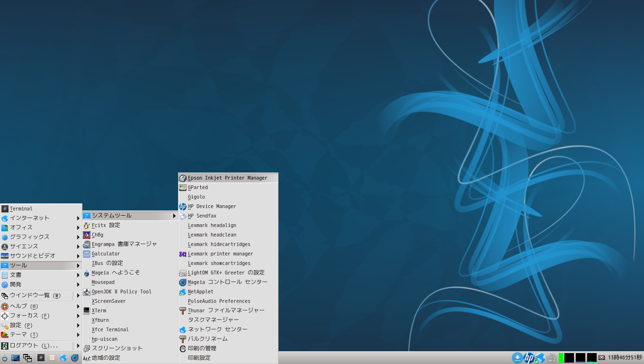
Task: Open HP Device Manager
Action: (228, 206)
